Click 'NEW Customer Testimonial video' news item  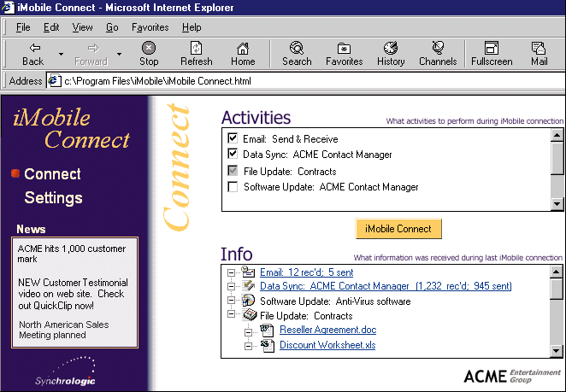[73, 294]
